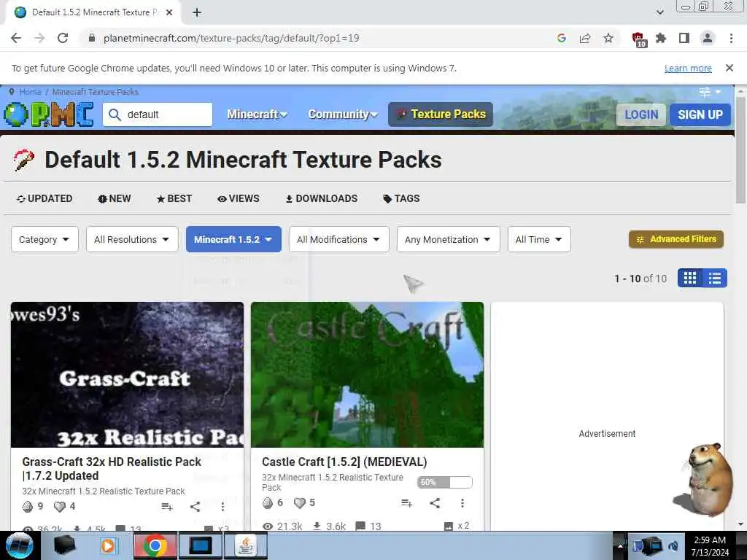Screen dimensions: 747x560
Task: Open the Advanced Filters button
Action: click(676, 239)
